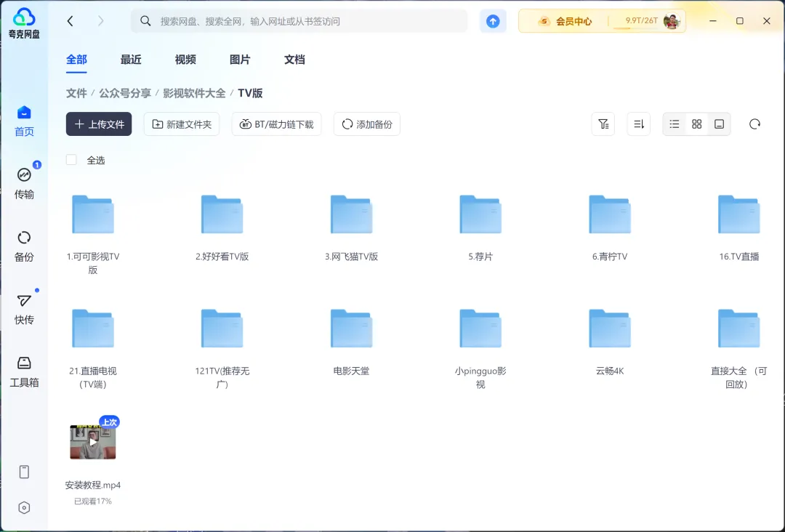Click BT/磁力链下载 button

click(x=276, y=124)
